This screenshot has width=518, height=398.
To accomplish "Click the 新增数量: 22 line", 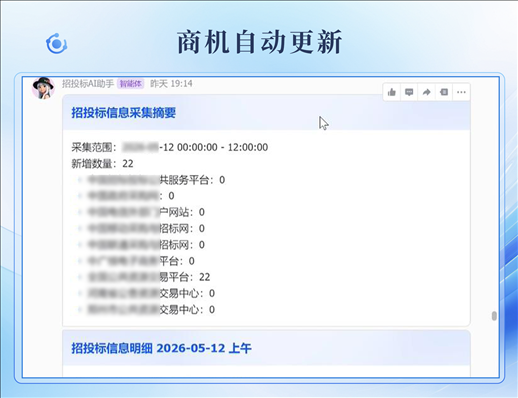I will pos(102,163).
